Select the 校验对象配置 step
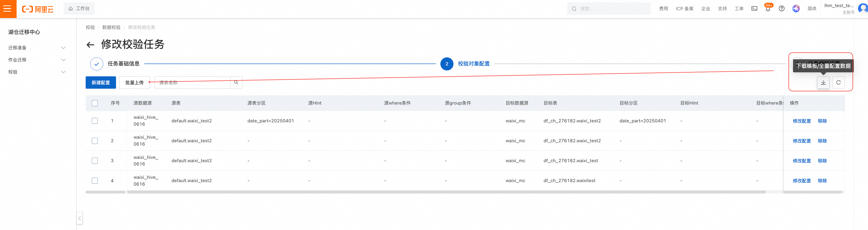This screenshot has height=230, width=868. click(465, 64)
